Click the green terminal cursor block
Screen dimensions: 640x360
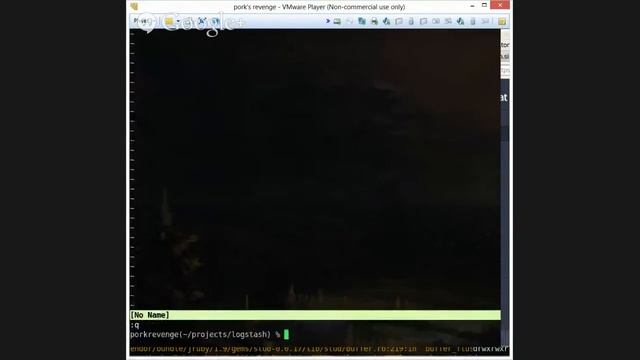pyautogui.click(x=286, y=335)
